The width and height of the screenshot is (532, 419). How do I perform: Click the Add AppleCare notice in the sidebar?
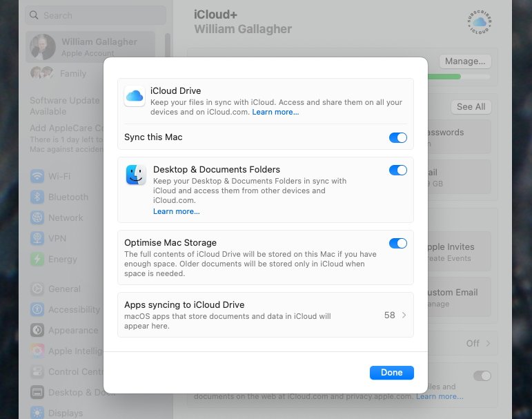66,139
